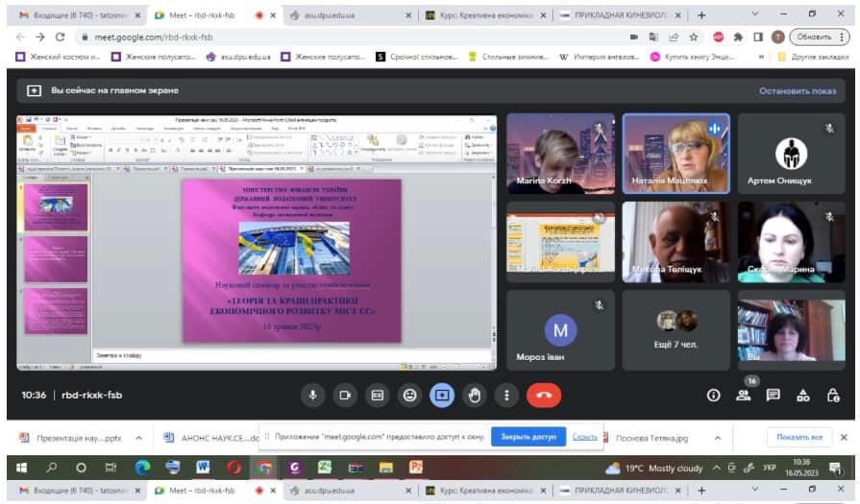Screen dimensions: 860x504
Task: Open the asu.dpu.edu.ua bookmark
Action: [238, 57]
